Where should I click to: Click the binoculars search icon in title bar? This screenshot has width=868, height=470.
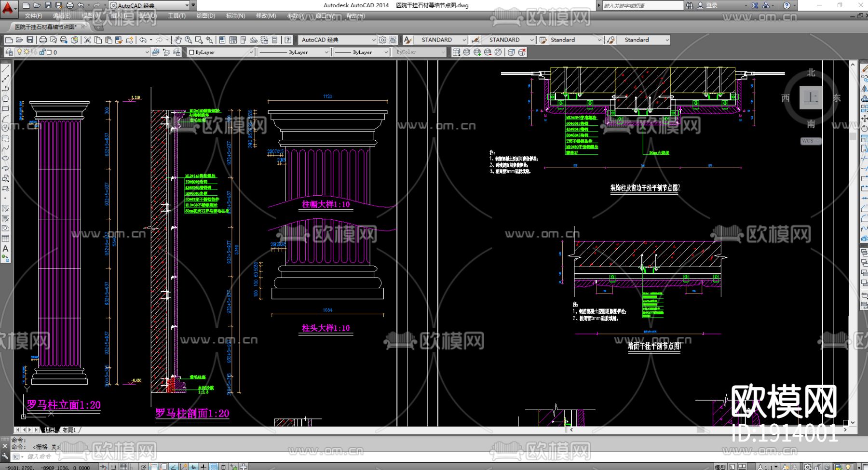click(690, 5)
